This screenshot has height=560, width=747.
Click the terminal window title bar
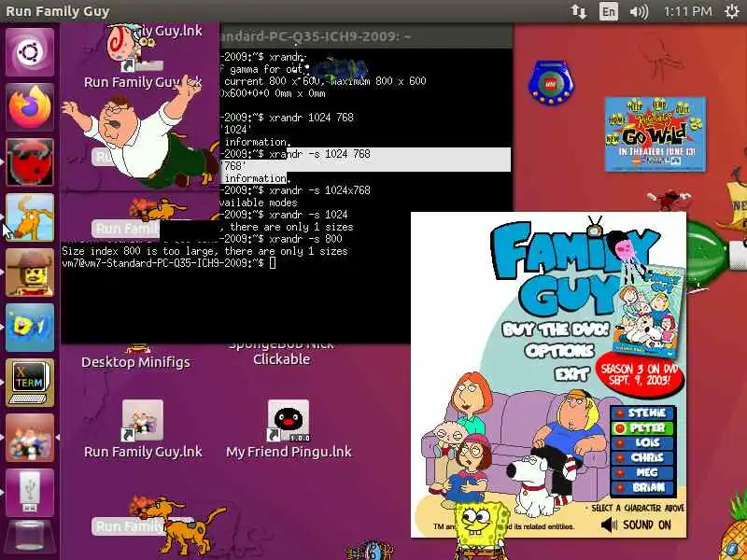click(x=366, y=36)
